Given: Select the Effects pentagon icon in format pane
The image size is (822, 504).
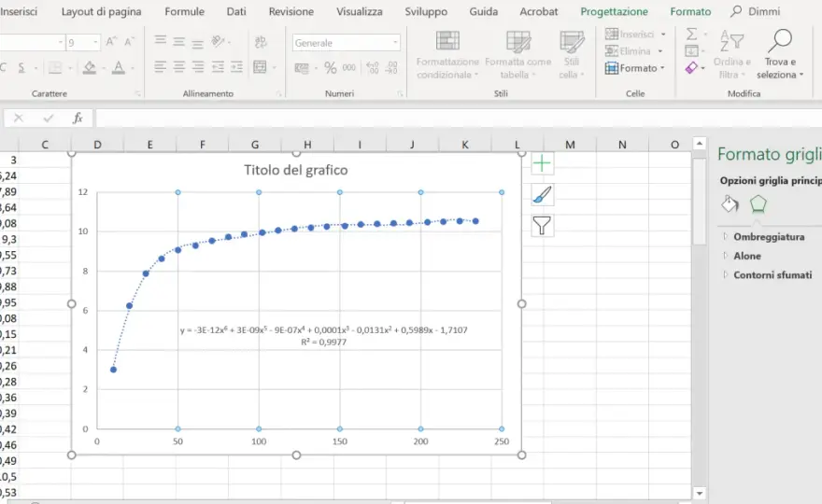Looking at the screenshot, I should 758,204.
